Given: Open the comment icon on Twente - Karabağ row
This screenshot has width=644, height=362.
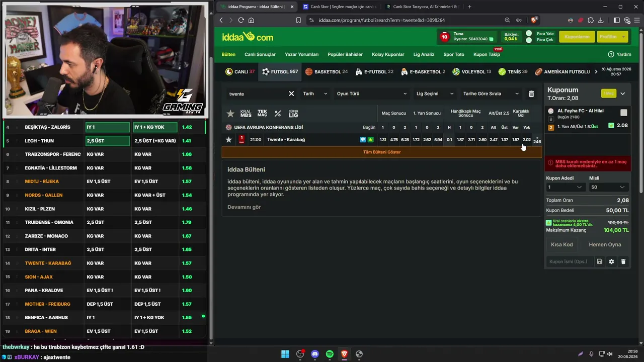Looking at the screenshot, I should pos(363,140).
